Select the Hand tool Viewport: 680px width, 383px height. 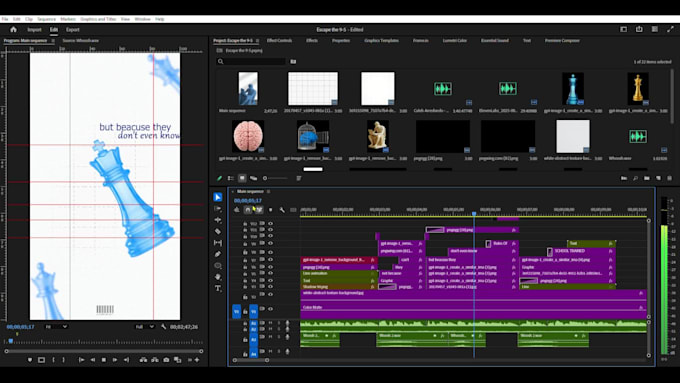pos(218,277)
